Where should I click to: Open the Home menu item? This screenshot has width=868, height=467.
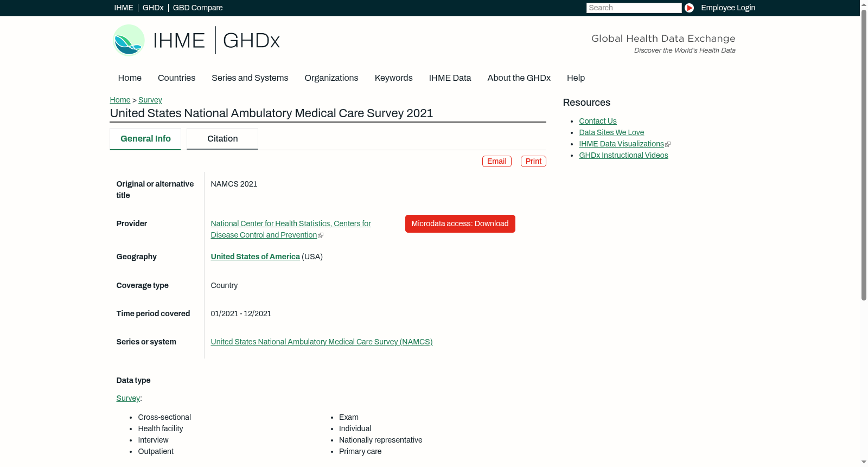click(130, 78)
